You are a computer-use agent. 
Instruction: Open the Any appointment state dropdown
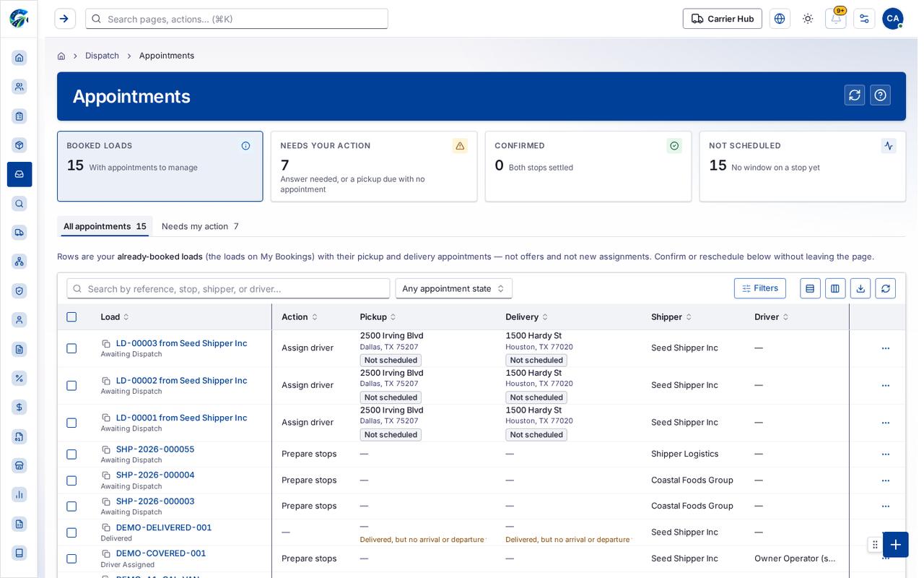click(x=454, y=288)
